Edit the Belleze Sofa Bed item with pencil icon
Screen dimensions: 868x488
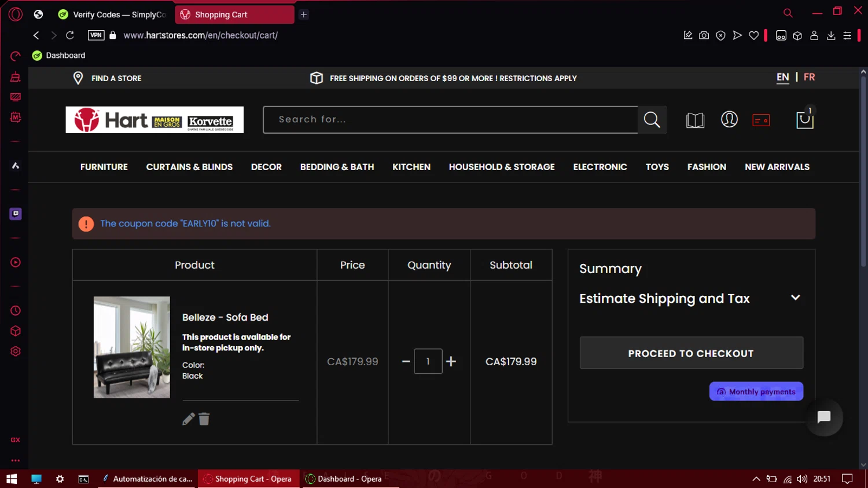click(189, 419)
